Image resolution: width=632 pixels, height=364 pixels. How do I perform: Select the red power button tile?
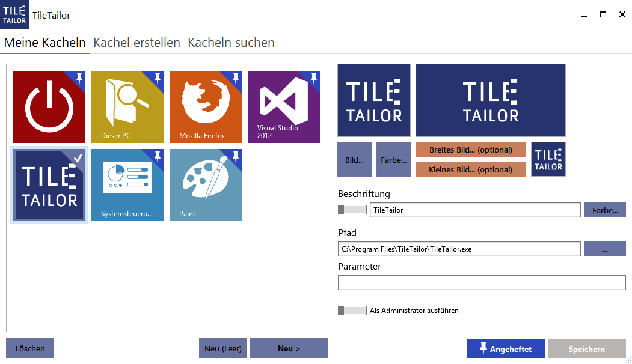pos(49,107)
